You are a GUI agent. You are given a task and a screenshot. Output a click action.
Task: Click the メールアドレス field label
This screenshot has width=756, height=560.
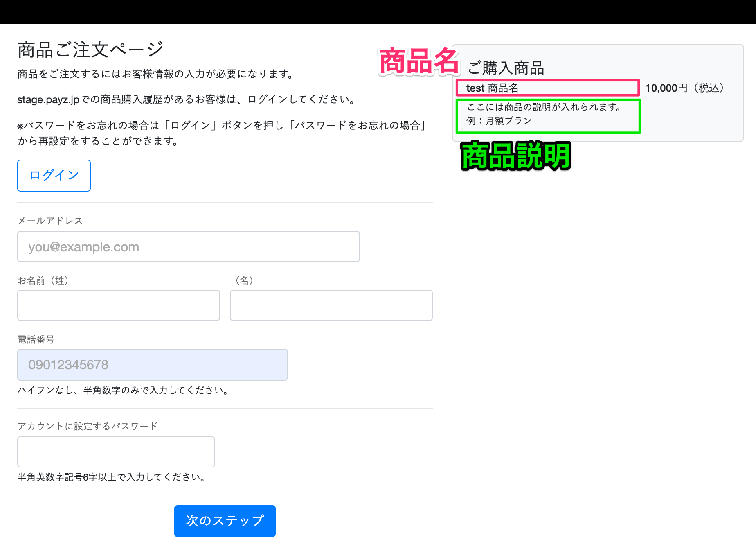click(50, 221)
